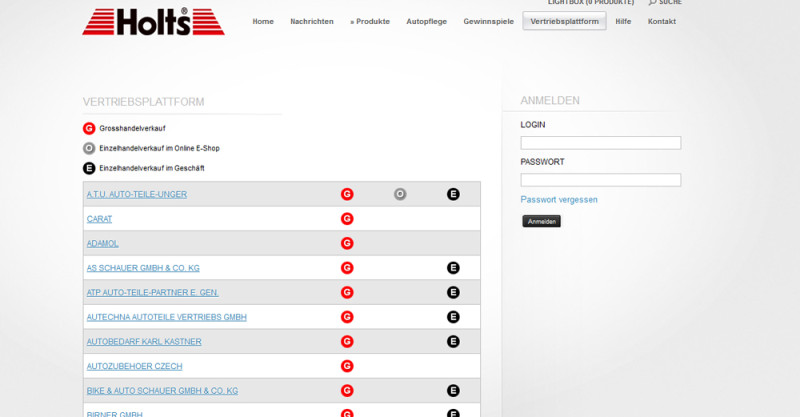
Task: Open A.T.U. Auto-Teile-Unger link
Action: 137,194
